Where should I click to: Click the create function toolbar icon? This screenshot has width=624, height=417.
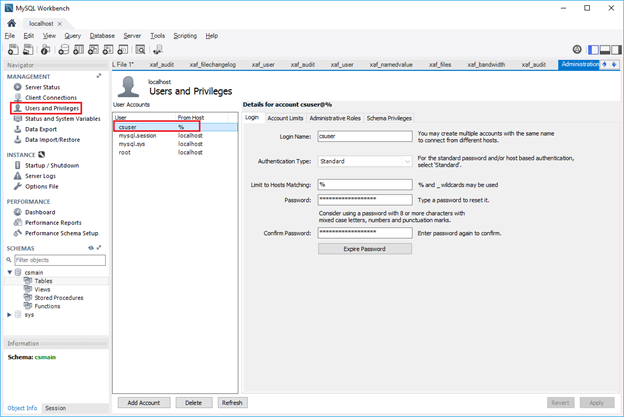[x=123, y=50]
